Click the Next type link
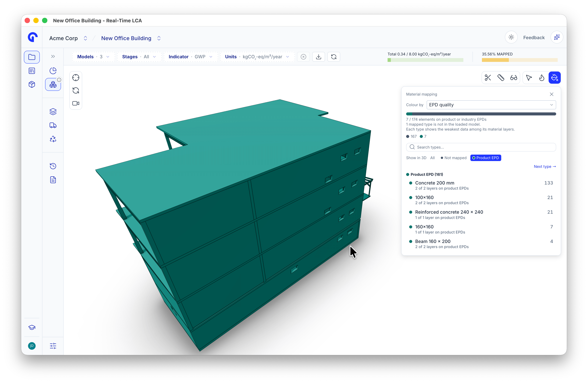Image resolution: width=588 pixels, height=383 pixels. pos(544,167)
